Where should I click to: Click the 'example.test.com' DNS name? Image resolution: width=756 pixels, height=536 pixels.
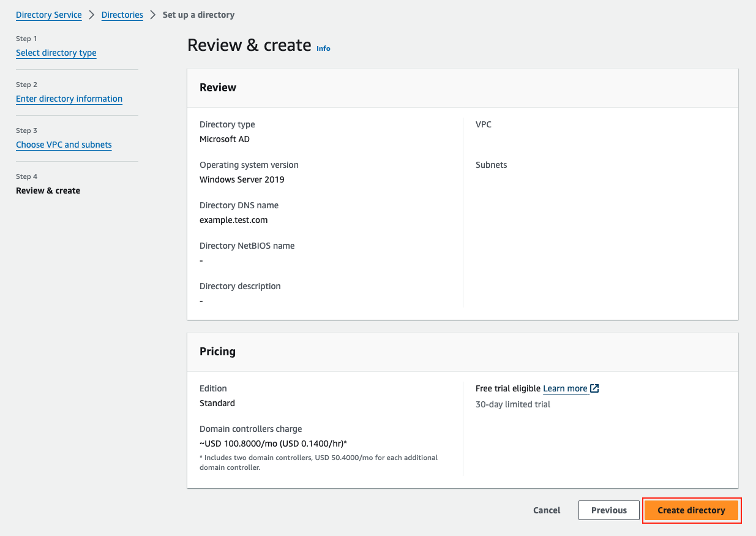point(234,220)
